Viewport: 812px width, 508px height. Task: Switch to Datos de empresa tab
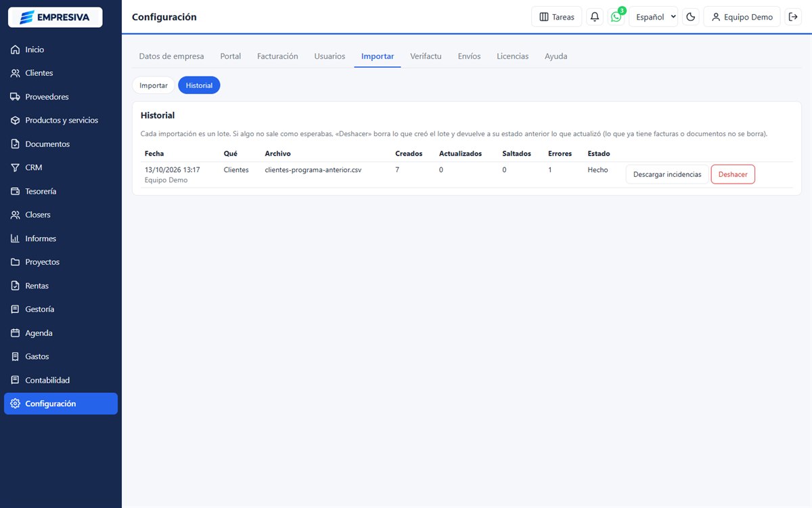point(171,56)
